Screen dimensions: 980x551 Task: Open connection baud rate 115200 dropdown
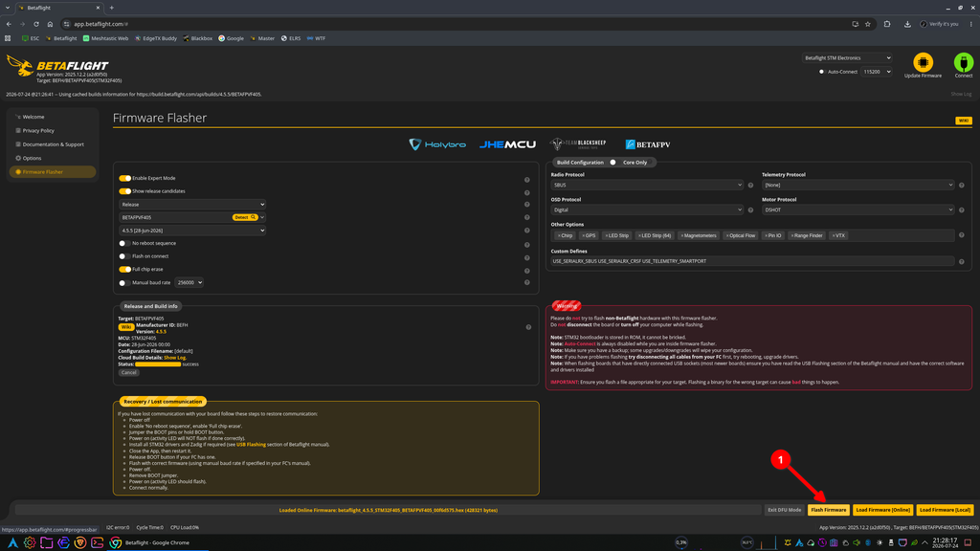coord(877,72)
